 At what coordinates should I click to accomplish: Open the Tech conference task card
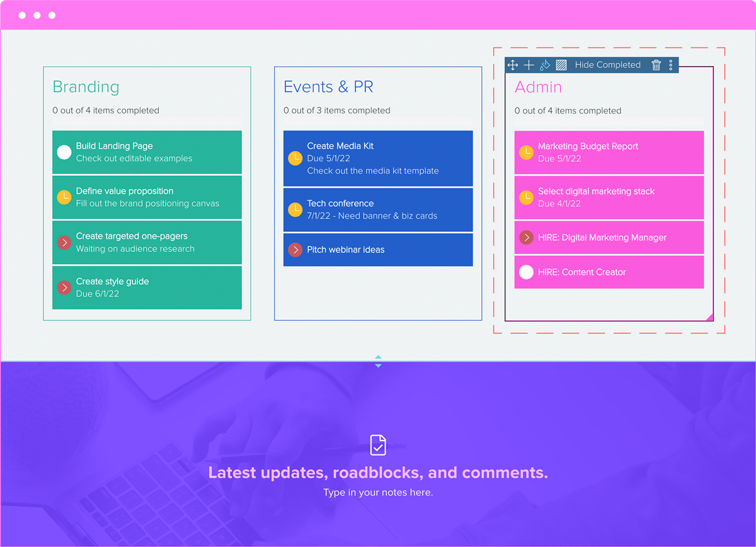coord(378,209)
